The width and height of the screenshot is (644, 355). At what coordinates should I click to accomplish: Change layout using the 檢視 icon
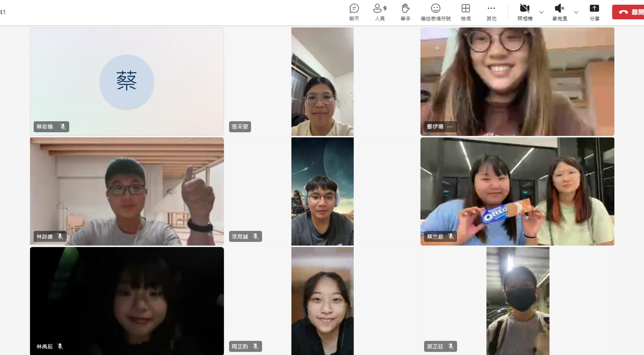click(465, 12)
